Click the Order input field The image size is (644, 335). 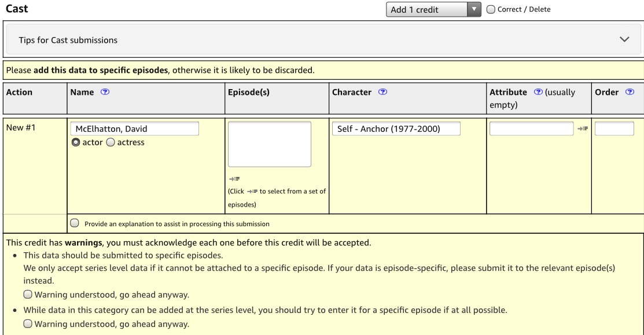click(x=614, y=128)
